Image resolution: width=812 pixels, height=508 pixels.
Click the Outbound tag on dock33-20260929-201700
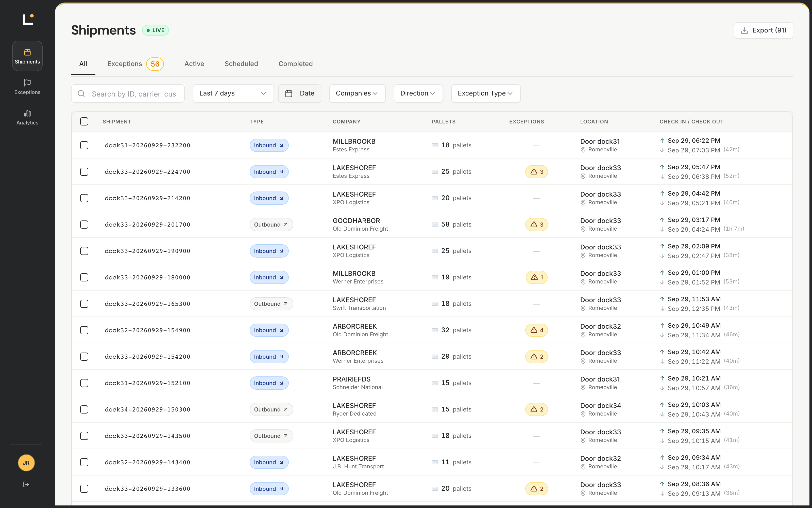pos(271,225)
